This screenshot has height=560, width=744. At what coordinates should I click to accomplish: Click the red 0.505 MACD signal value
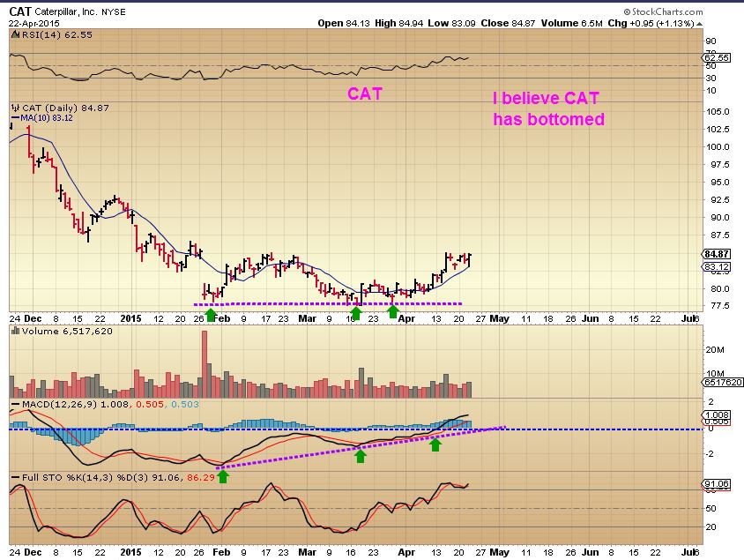click(150, 404)
